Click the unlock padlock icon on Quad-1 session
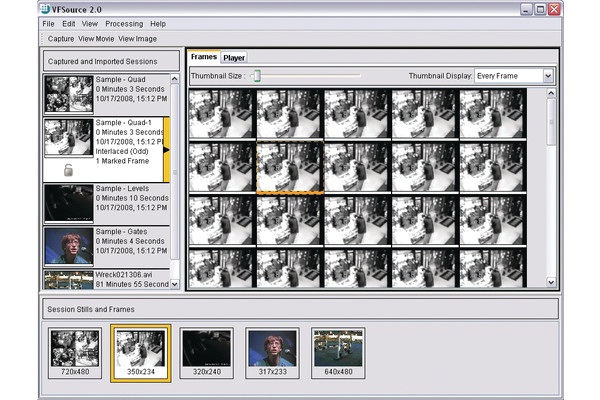Image resolution: width=600 pixels, height=400 pixels. click(68, 170)
